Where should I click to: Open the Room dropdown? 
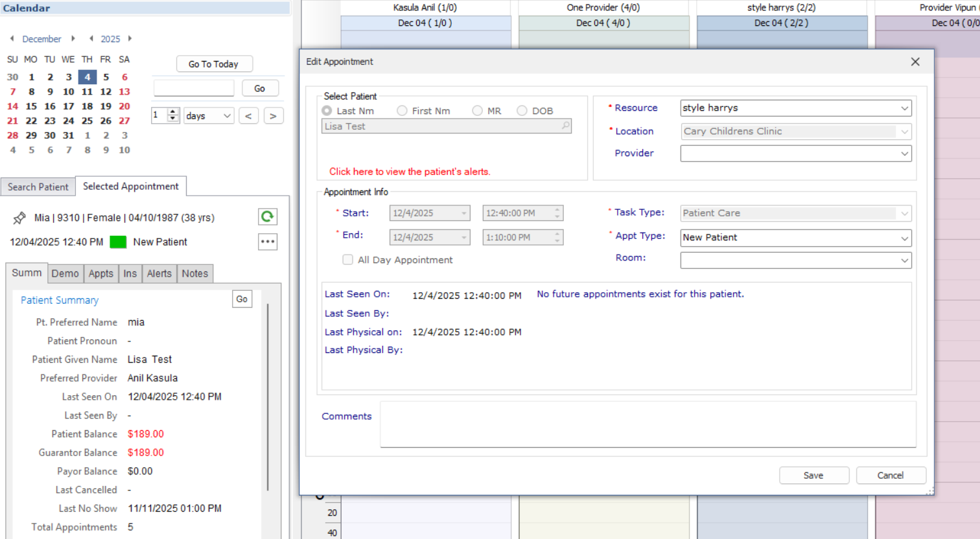[x=904, y=260]
